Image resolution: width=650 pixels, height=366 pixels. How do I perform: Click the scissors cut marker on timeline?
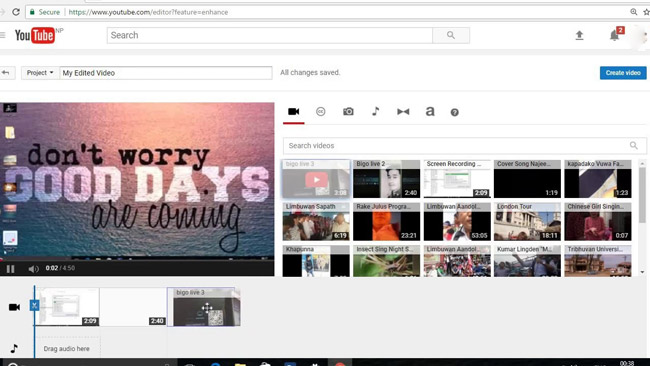click(34, 306)
